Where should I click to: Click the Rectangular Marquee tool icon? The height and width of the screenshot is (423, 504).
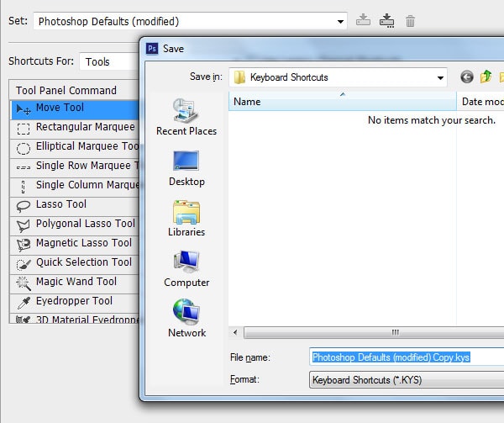[24, 129]
